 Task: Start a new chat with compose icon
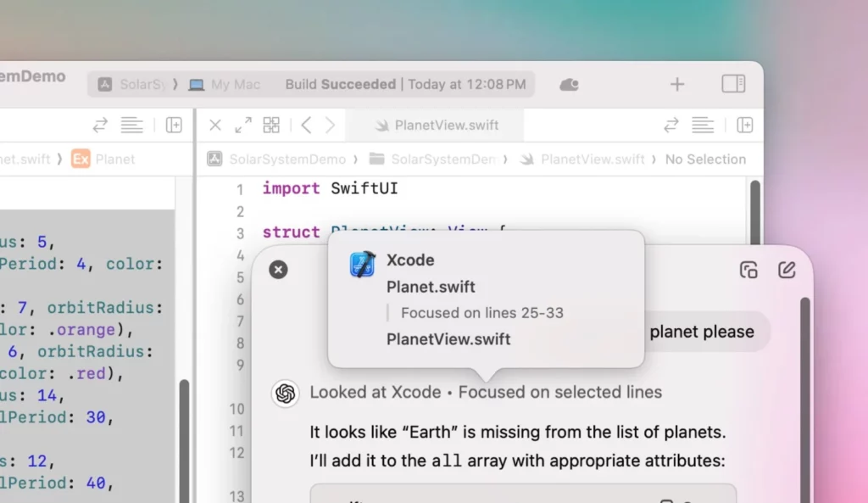pos(787,270)
